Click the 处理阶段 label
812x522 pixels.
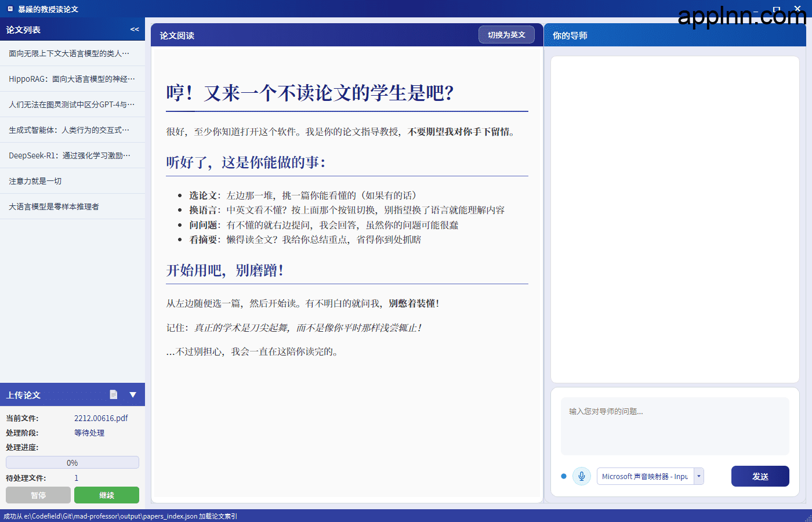point(22,433)
